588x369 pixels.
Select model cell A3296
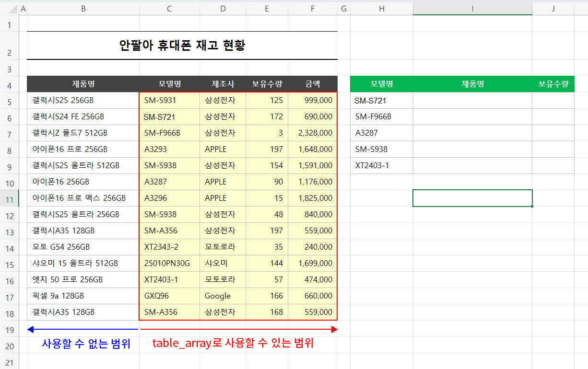coord(169,198)
